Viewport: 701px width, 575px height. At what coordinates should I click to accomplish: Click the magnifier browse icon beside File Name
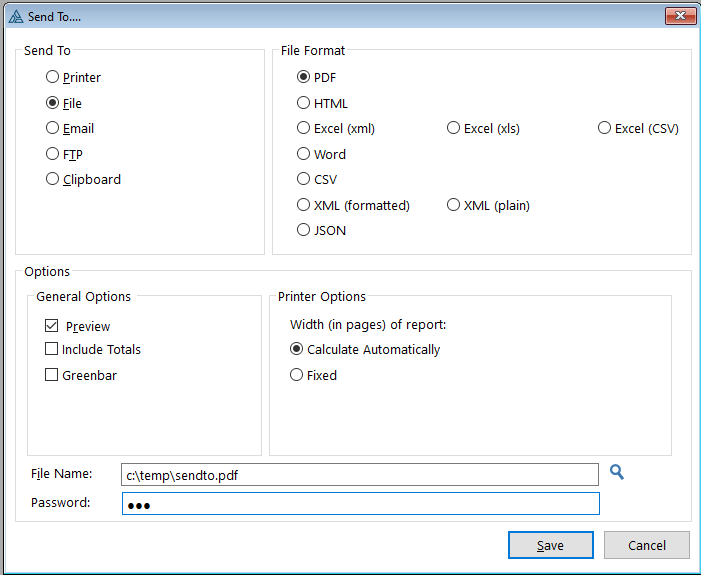coord(617,472)
